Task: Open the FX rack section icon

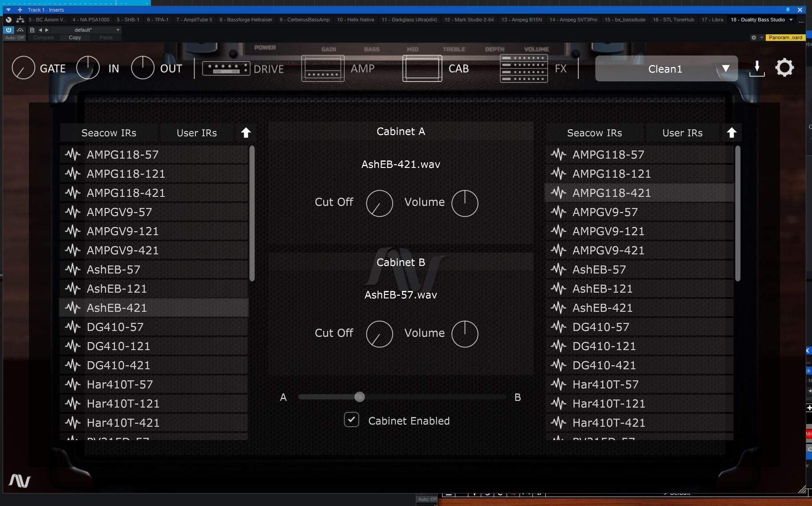Action: pos(524,68)
